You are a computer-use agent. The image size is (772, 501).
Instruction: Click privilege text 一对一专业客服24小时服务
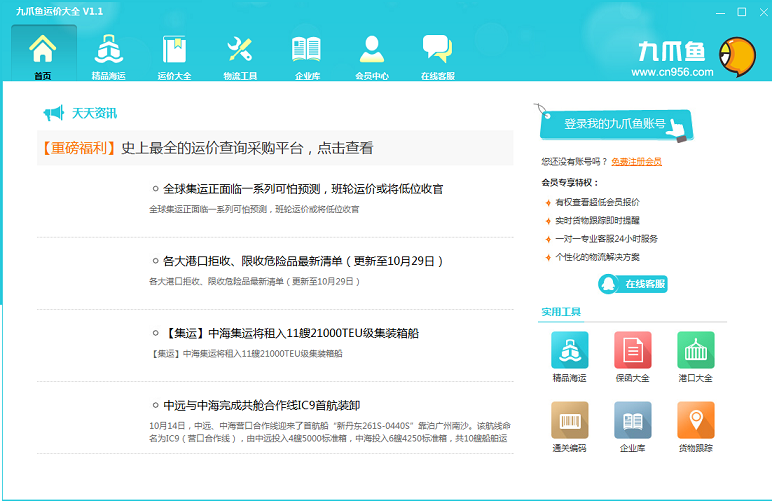click(x=607, y=239)
